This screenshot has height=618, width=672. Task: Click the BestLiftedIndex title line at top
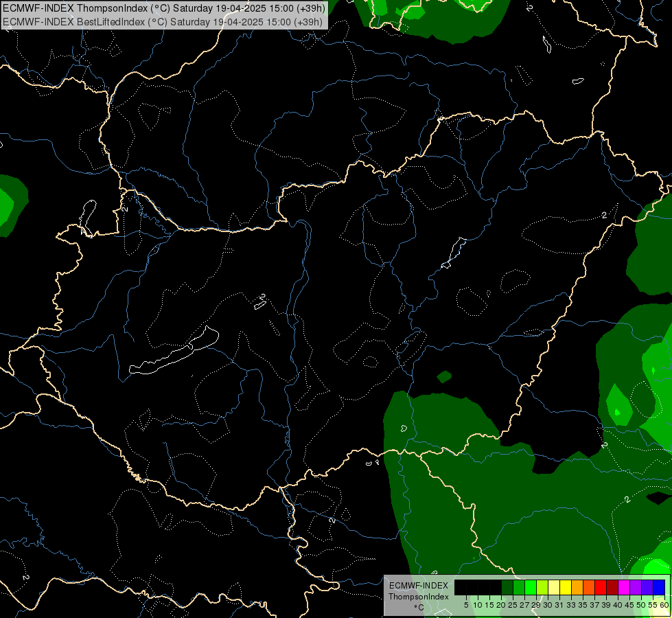click(163, 21)
